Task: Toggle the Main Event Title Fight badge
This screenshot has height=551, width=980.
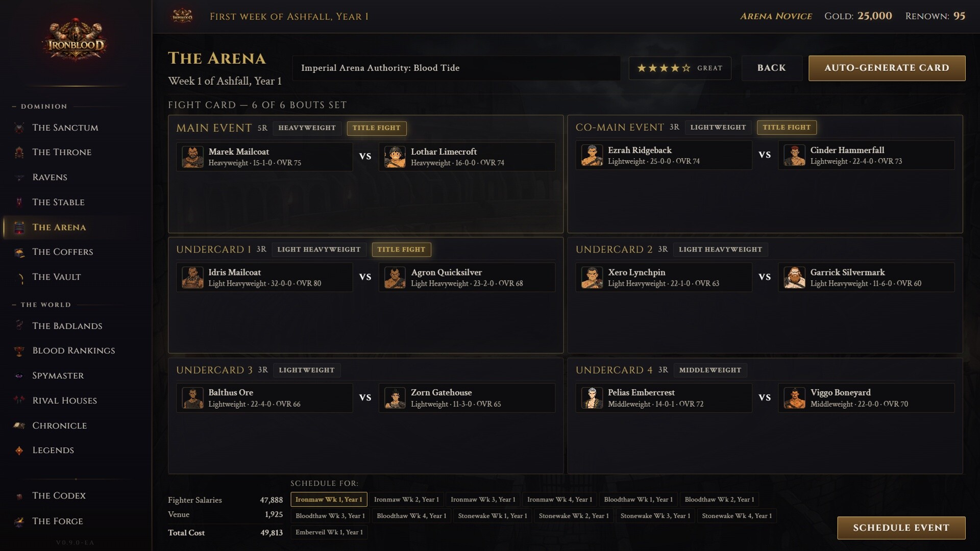Action: 376,128
